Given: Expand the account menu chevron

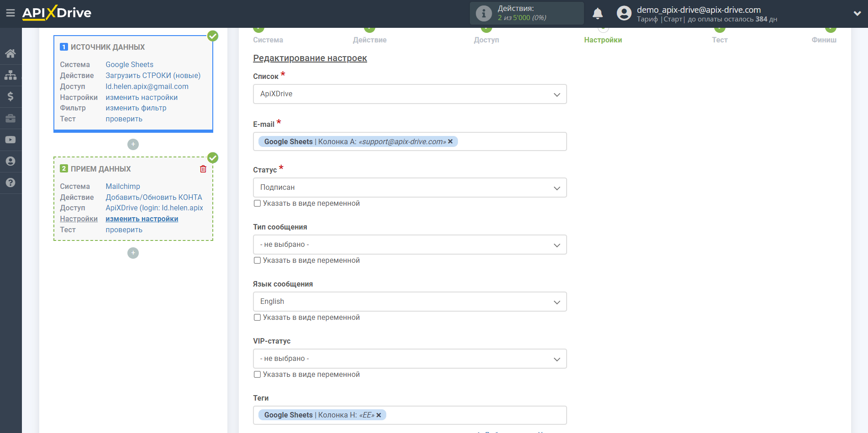Looking at the screenshot, I should point(857,14).
